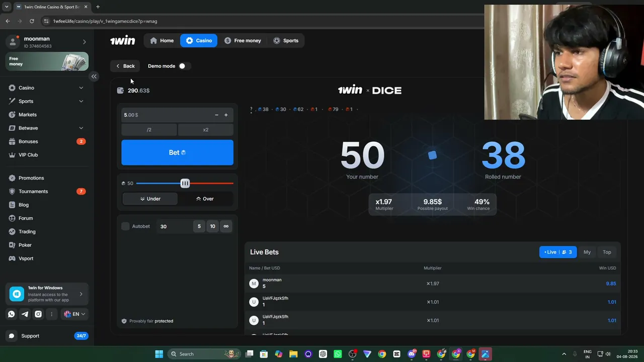Expand the moonman account profile chevron
This screenshot has width=644, height=362.
[84, 42]
